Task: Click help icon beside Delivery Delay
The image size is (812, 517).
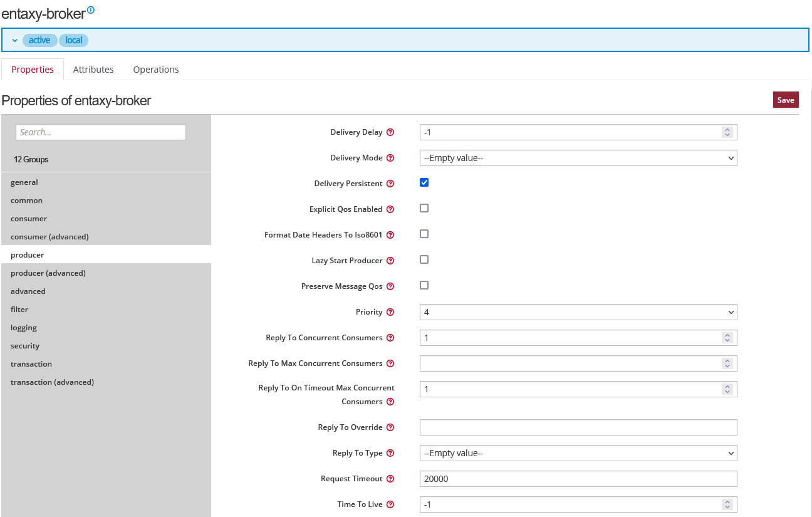Action: tap(390, 132)
